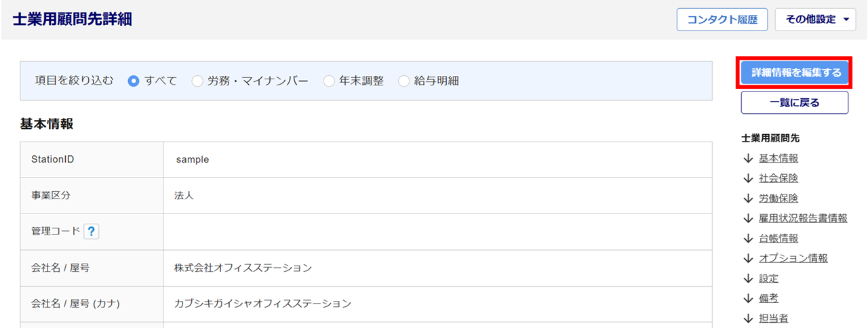Jump to the 設定 section link

[768, 279]
